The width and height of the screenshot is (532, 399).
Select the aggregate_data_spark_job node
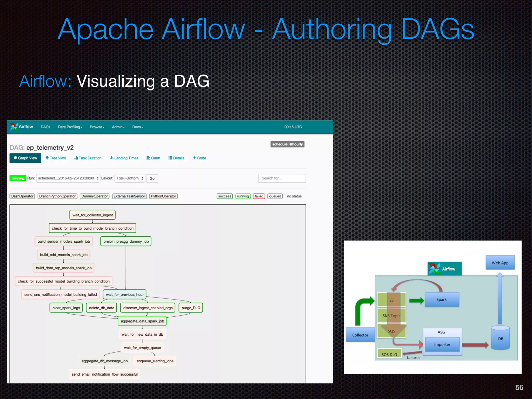coord(142,321)
